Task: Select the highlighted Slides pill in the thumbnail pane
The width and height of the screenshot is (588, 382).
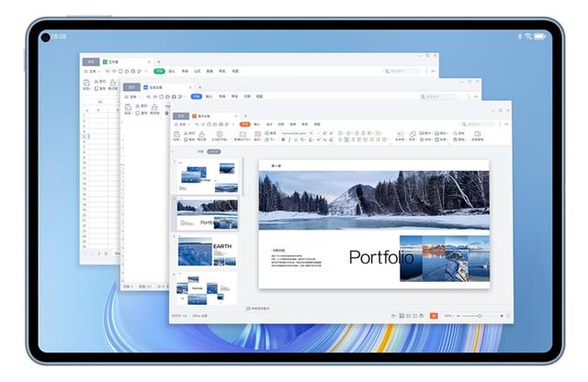Action: coord(214,152)
